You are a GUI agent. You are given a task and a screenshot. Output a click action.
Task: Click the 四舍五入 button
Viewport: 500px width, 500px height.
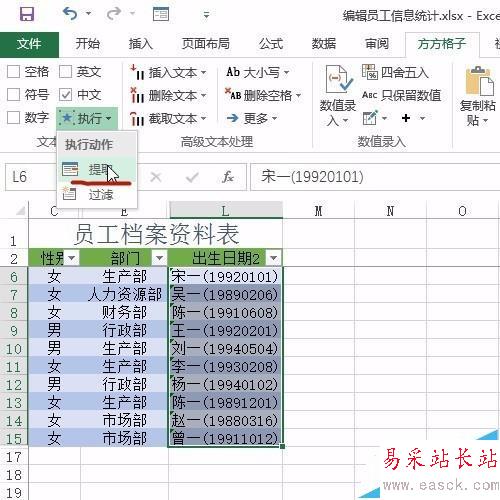coord(395,72)
